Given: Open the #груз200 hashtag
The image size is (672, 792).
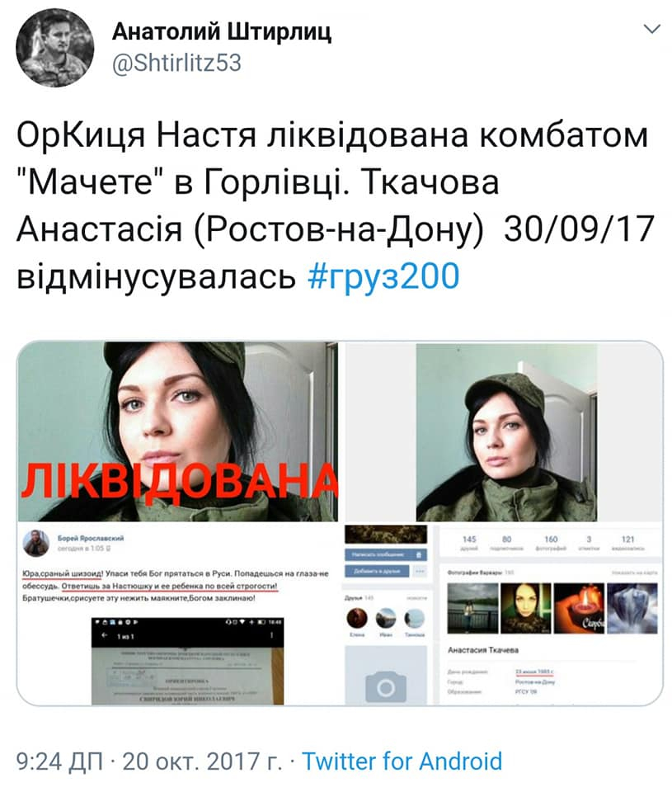Looking at the screenshot, I should coord(383,276).
